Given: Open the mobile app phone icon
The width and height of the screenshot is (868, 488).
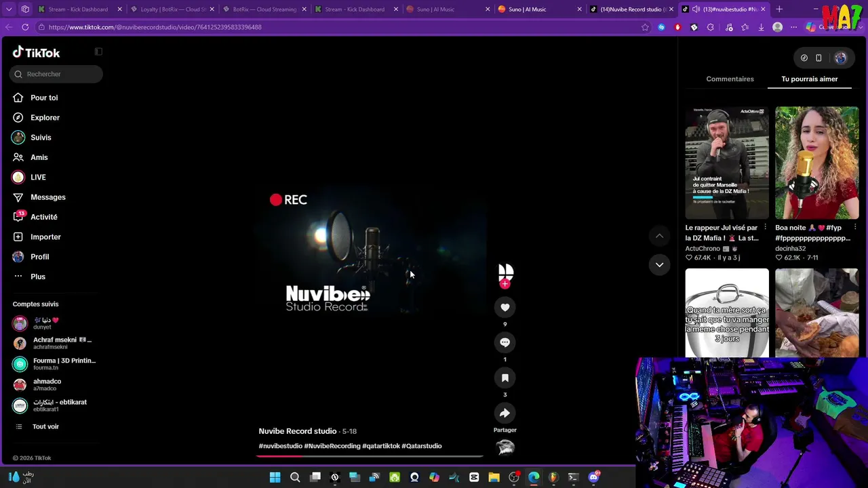Looking at the screenshot, I should (x=818, y=58).
